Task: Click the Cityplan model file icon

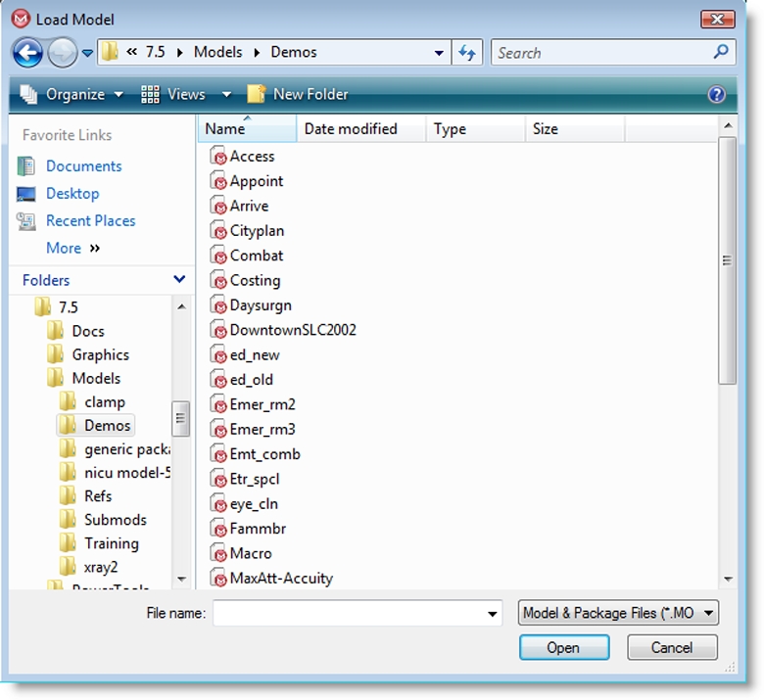Action: click(219, 231)
